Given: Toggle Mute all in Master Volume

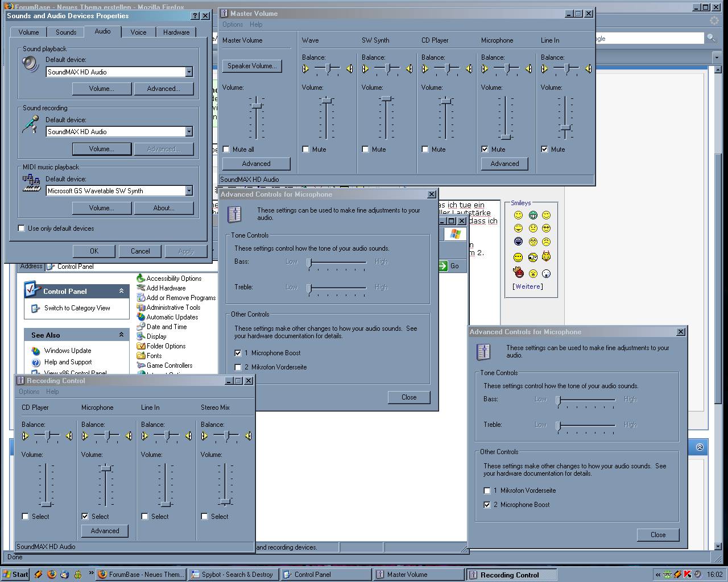Looking at the screenshot, I should (x=227, y=149).
